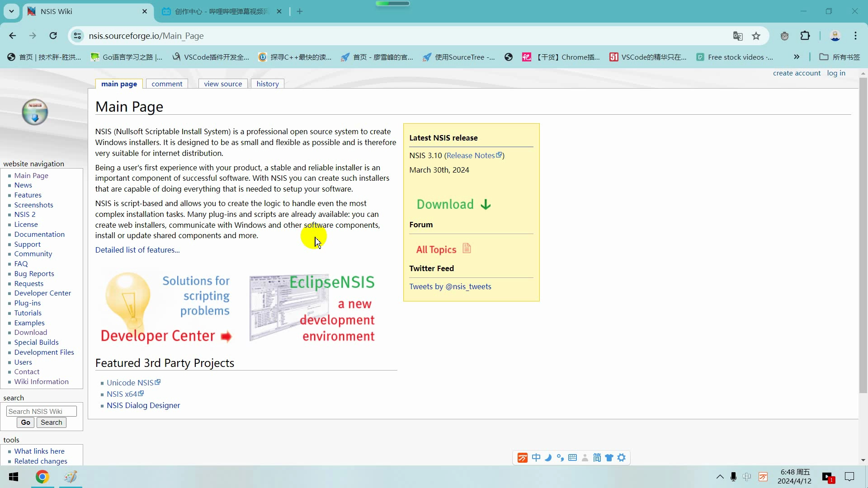Open Chrome from the Windows taskbar

[42, 477]
